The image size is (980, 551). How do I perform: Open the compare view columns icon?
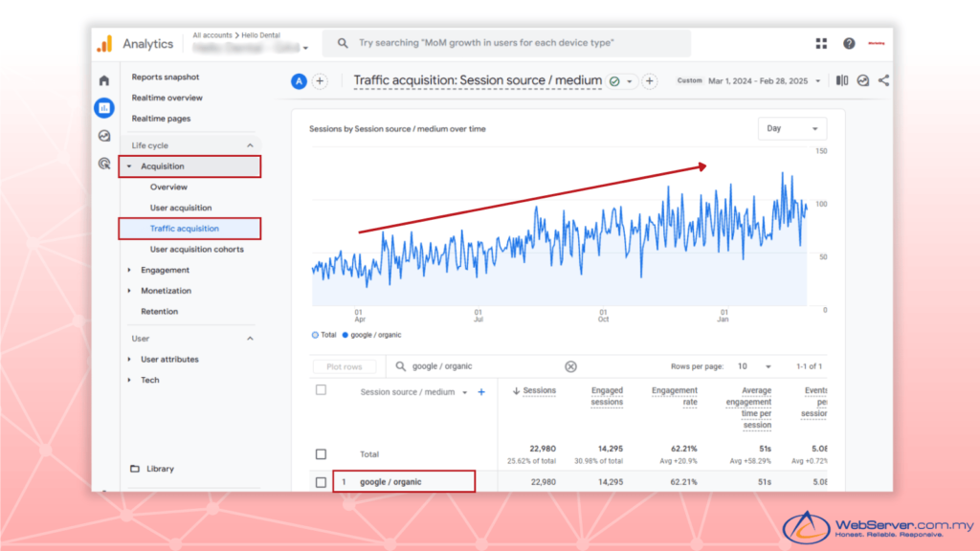point(842,80)
